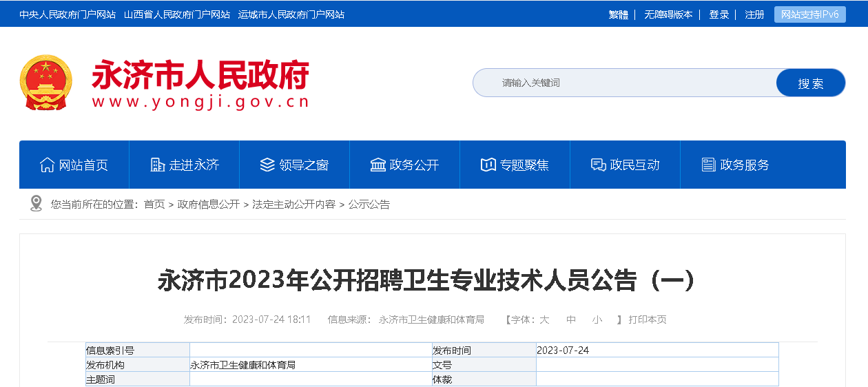Screen dimensions: 868x387
Task: Click the government building icon beside 政务公开
Action: click(x=378, y=165)
